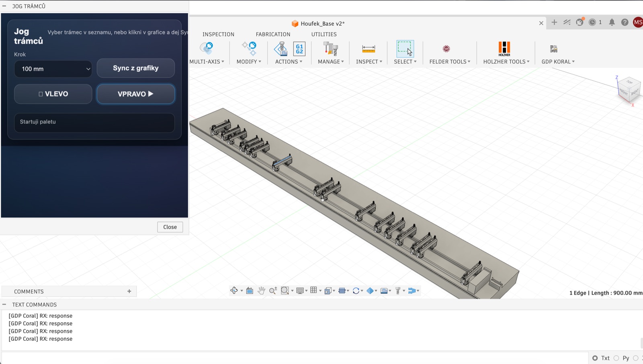This screenshot has width=643, height=364.
Task: Click the Look At icon
Action: click(250, 290)
